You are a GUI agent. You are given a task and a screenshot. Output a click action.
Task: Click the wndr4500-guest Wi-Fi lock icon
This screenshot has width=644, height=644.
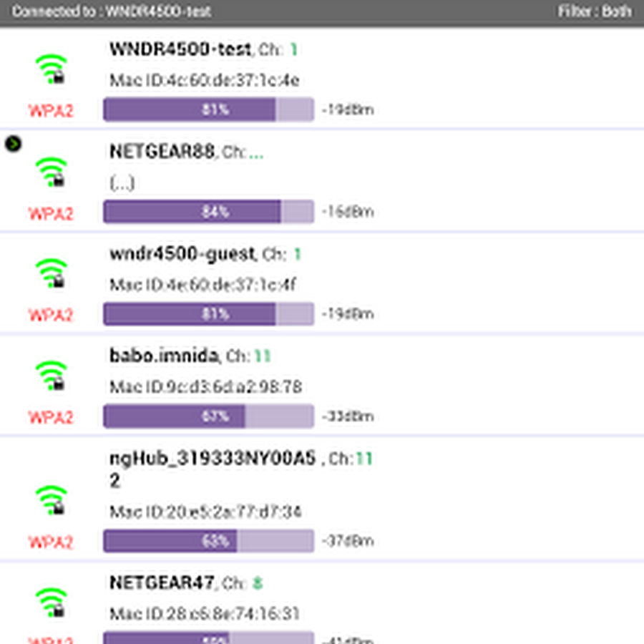[59, 281]
